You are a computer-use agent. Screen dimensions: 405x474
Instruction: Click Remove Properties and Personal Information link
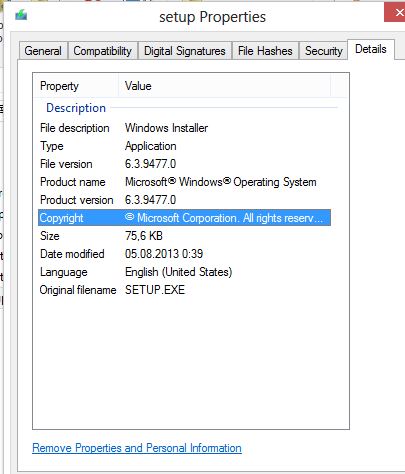tap(137, 448)
